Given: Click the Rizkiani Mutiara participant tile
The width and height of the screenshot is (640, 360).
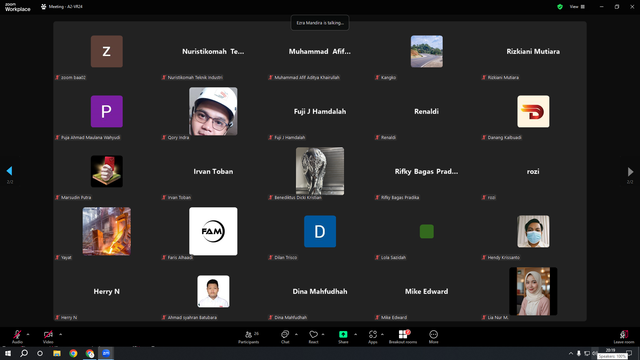Looking at the screenshot, I should coord(533,51).
